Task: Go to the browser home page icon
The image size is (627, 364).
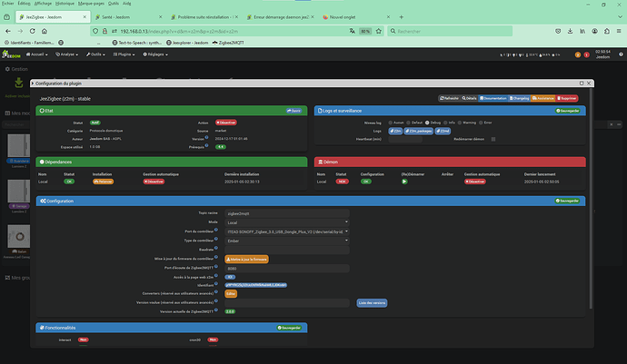Action: (x=45, y=31)
